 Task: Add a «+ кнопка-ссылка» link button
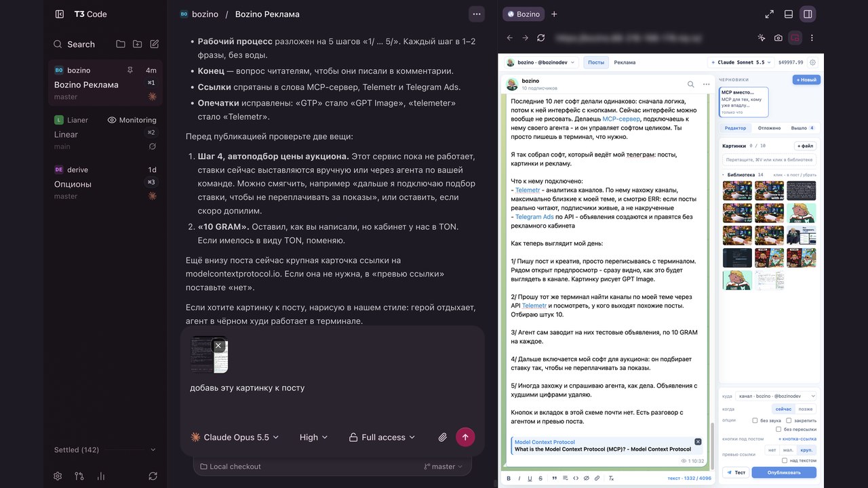coord(797,440)
